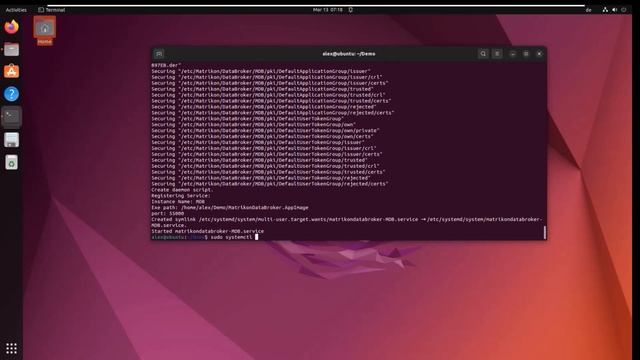
Task: Open the terminal search button
Action: pos(483,54)
